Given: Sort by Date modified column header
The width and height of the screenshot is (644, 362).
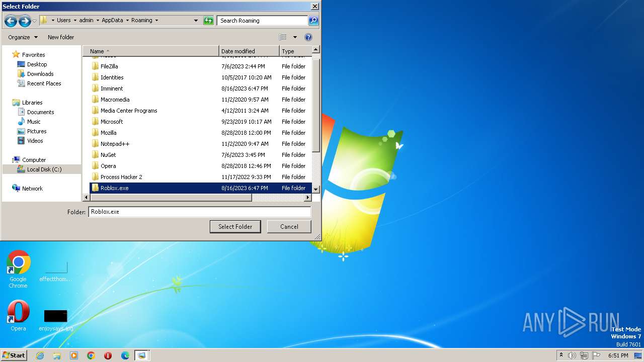Looking at the screenshot, I should point(249,51).
